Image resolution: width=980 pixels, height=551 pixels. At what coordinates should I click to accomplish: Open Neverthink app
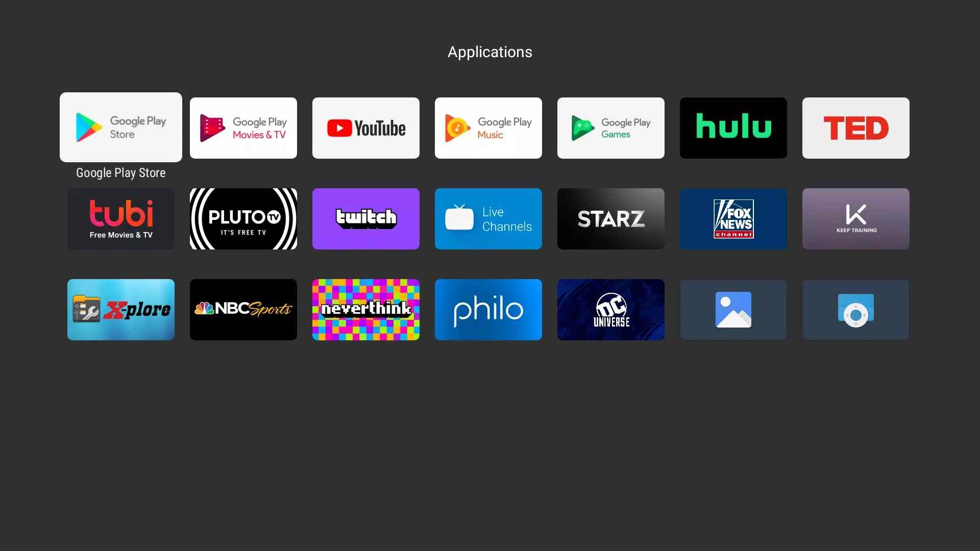(x=365, y=310)
